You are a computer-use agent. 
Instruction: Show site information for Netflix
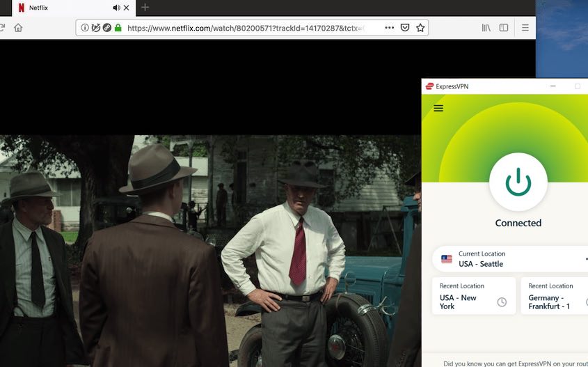point(85,28)
